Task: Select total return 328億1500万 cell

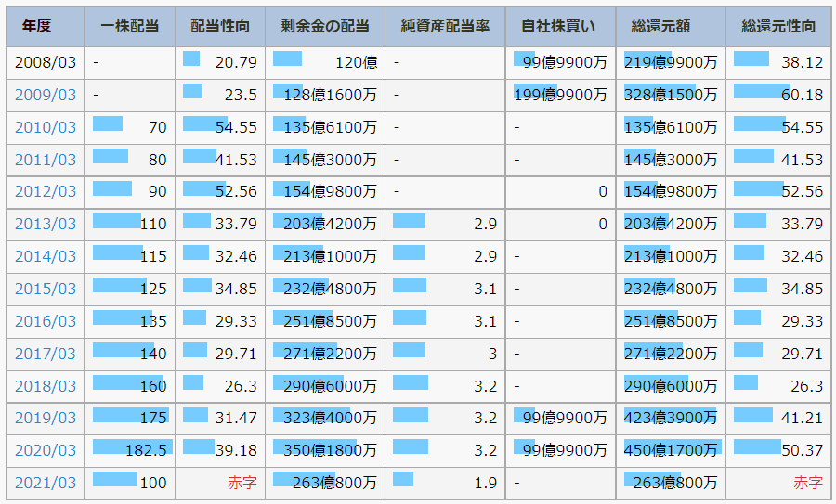Action: 670,95
